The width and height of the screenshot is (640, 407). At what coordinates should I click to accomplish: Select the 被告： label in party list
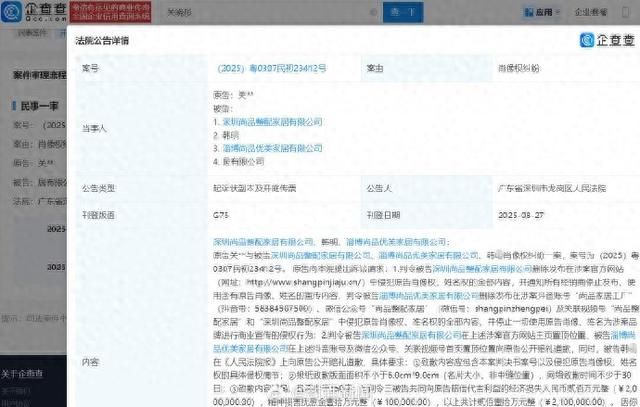(223, 109)
